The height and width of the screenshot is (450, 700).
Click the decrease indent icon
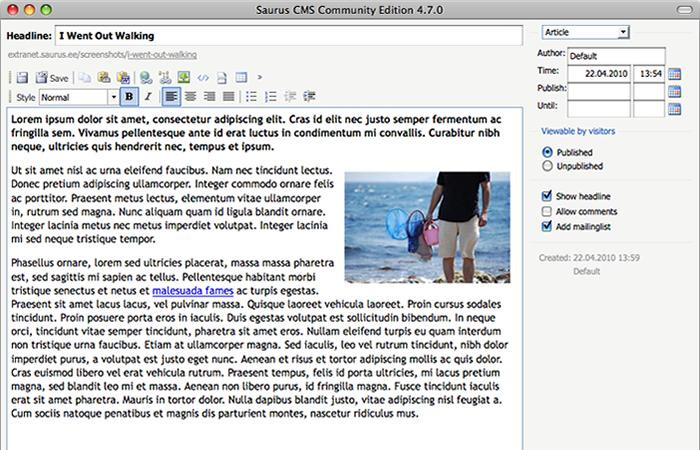(290, 96)
